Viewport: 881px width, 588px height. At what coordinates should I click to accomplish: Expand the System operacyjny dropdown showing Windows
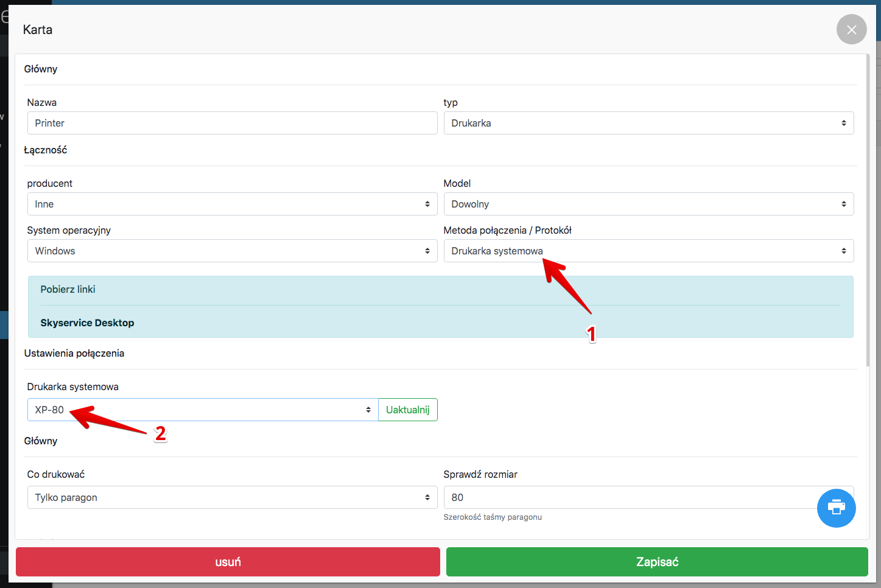pyautogui.click(x=232, y=251)
